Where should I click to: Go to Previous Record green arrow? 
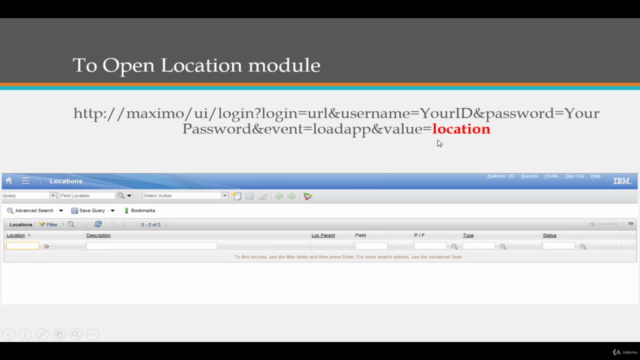pyautogui.click(x=279, y=196)
